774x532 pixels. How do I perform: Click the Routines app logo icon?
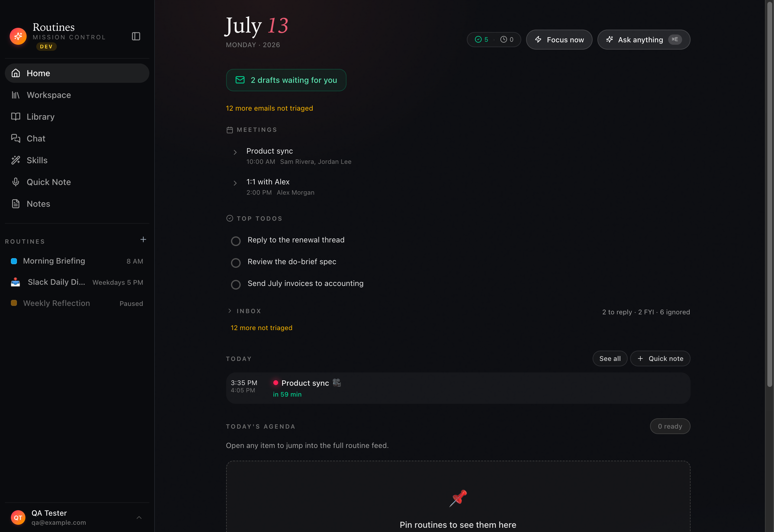18,36
